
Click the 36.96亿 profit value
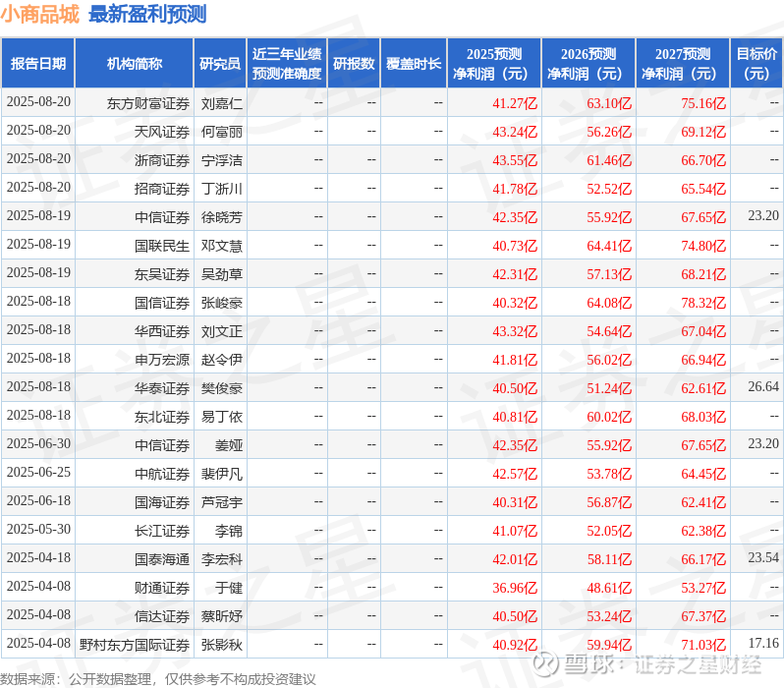coord(515,589)
